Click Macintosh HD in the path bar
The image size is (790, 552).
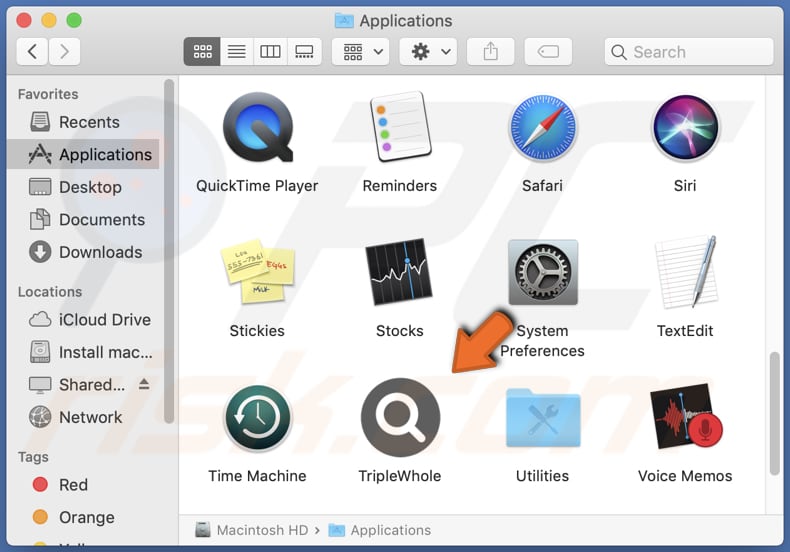pos(252,530)
